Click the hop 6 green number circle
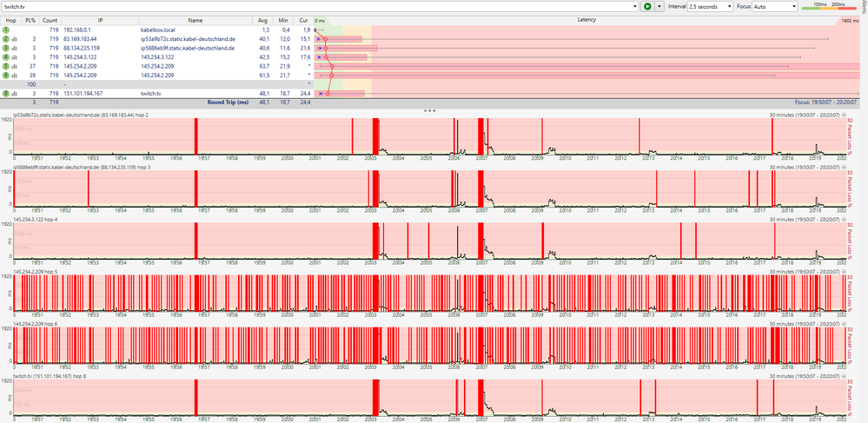This screenshot has width=868, height=423. [5, 75]
